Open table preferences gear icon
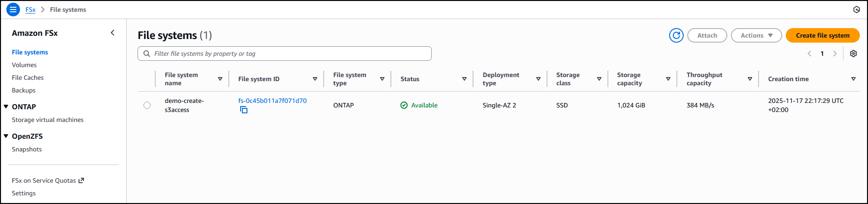Viewport: 868px width, 204px height. pos(853,53)
